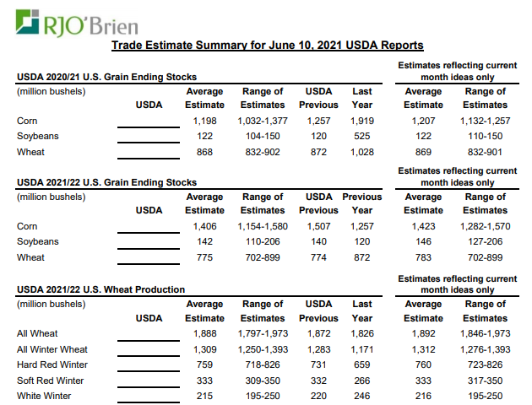Click the blank USDA field for Hard Red Winter
Screen dimensions: 532x405
pyautogui.click(x=149, y=364)
